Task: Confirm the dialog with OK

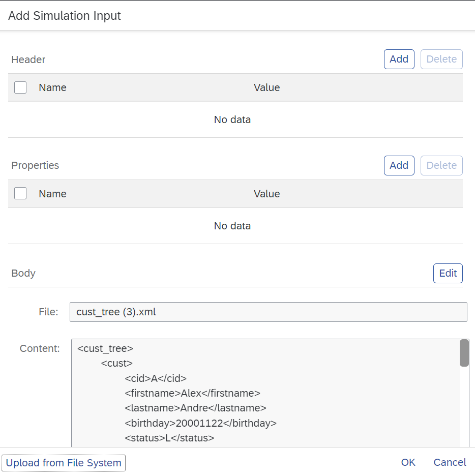Action: pos(408,462)
